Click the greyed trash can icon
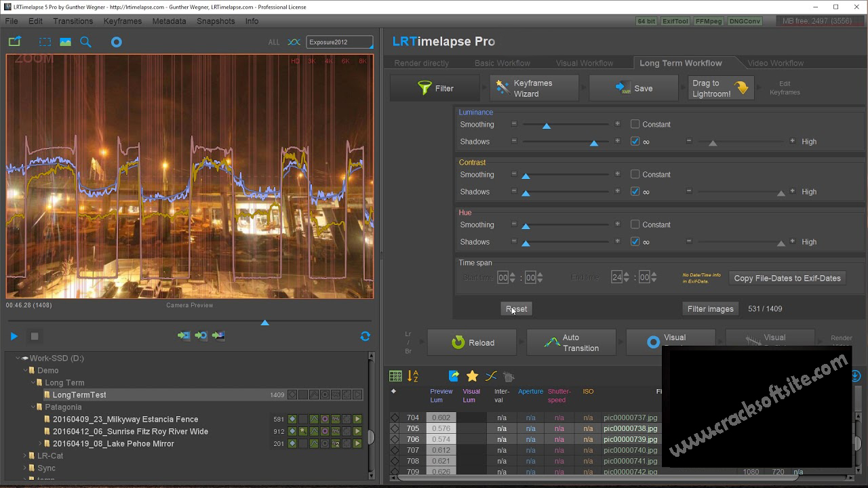The height and width of the screenshot is (488, 868). [509, 376]
